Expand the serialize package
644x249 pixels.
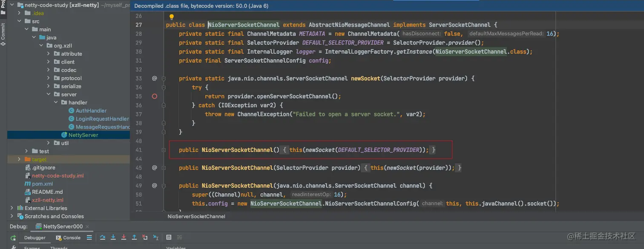click(49, 86)
